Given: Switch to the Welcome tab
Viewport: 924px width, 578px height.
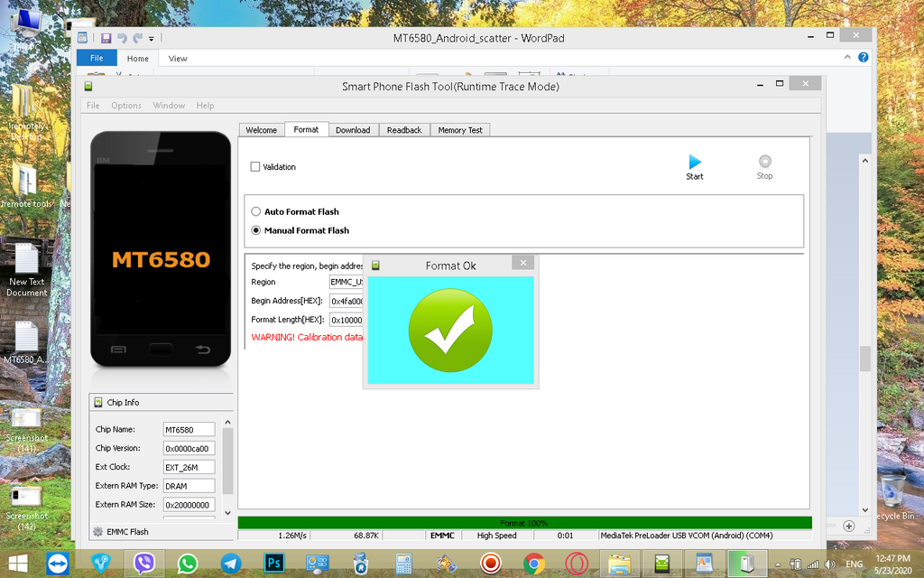Looking at the screenshot, I should tap(261, 130).
